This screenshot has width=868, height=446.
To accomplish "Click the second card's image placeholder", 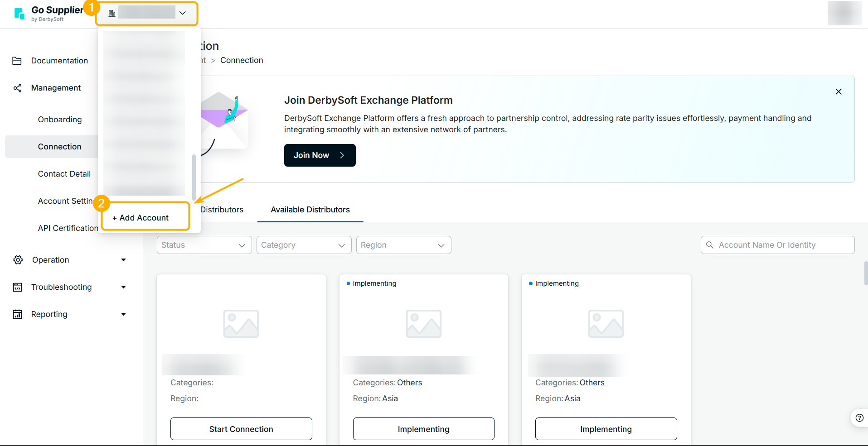I will 424,324.
